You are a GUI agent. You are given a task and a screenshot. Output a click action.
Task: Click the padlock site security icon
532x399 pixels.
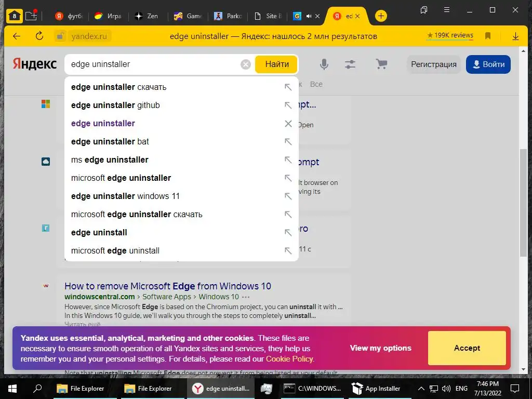[60, 36]
